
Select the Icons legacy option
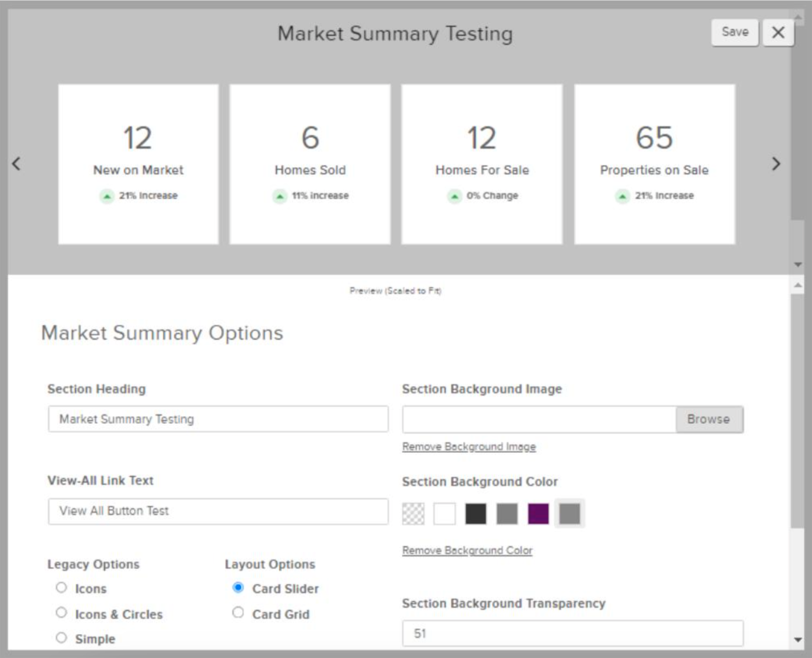(62, 588)
